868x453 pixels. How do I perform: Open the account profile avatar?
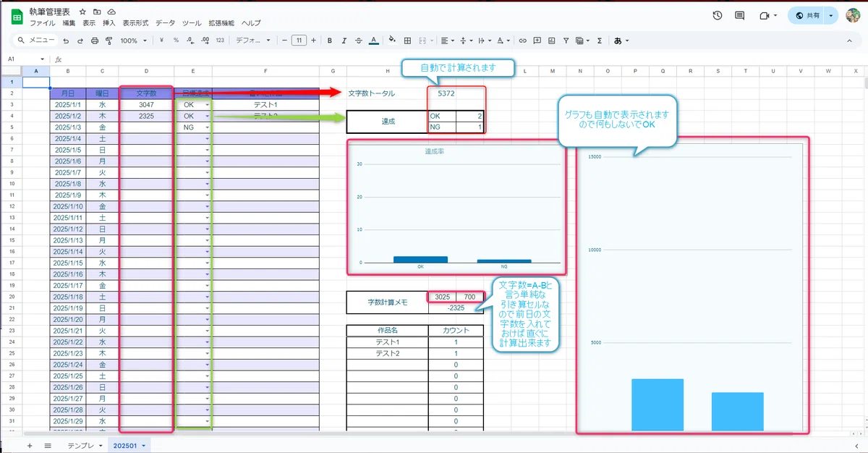[853, 15]
